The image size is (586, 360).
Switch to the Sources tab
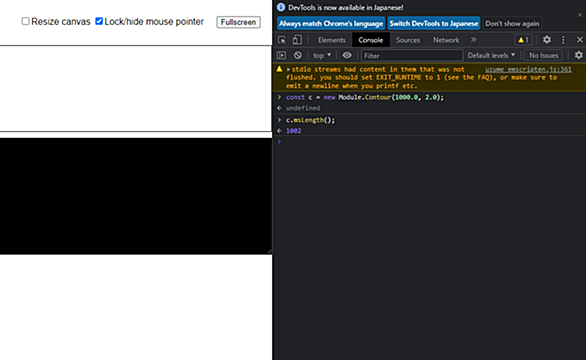point(408,40)
